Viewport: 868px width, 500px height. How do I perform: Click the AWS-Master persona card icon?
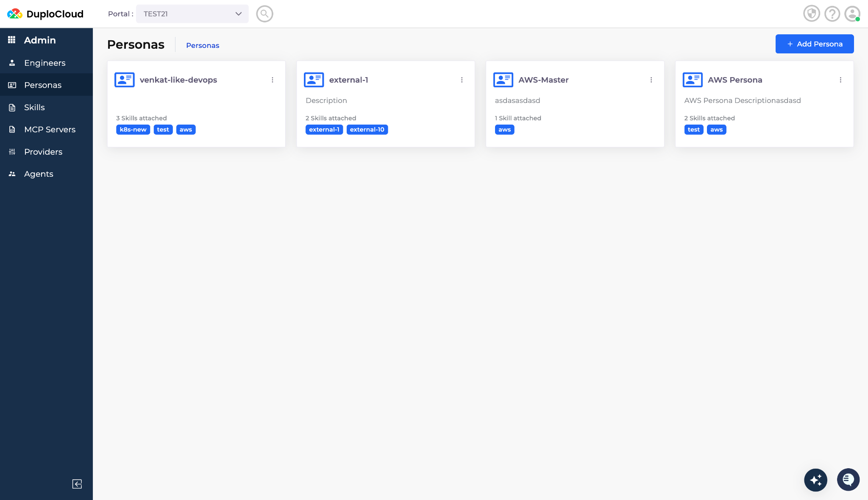[x=503, y=80]
